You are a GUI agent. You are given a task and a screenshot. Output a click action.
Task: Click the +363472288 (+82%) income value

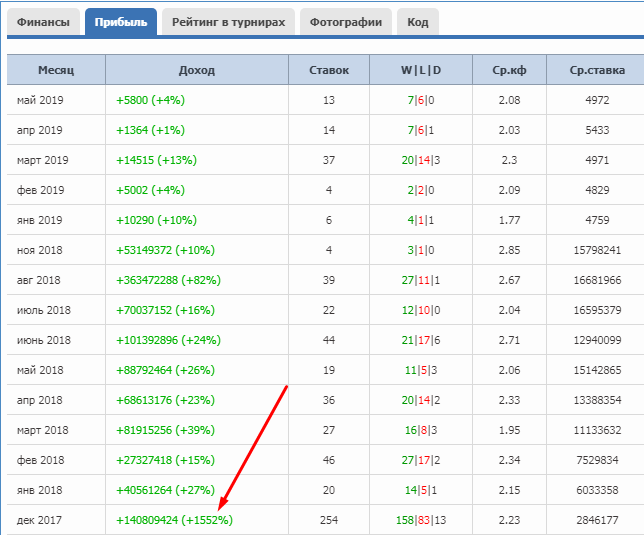171,280
